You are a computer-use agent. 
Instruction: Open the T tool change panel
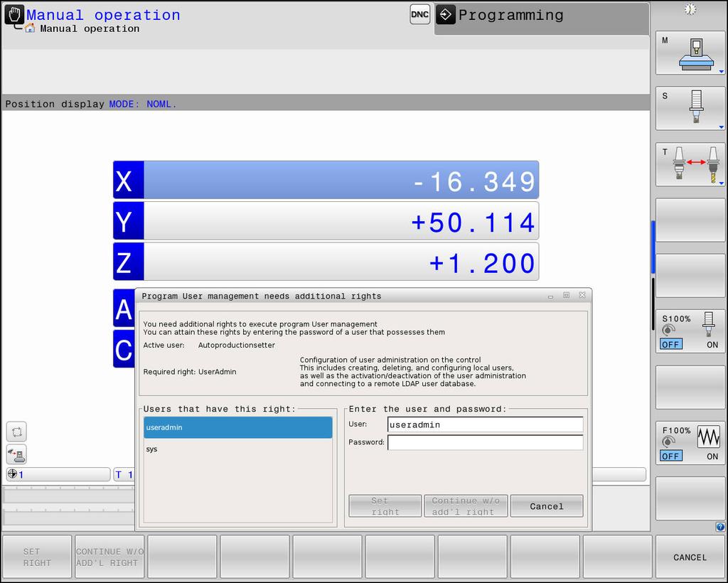coord(690,164)
